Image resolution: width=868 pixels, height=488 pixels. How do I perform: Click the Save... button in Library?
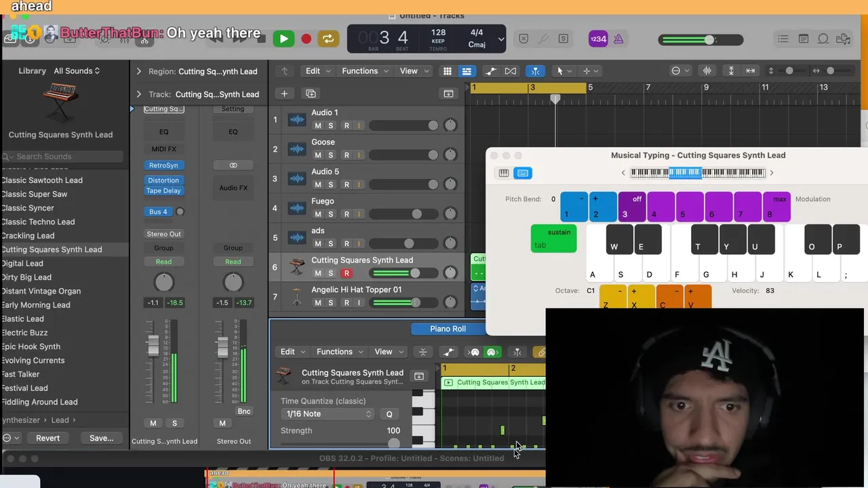tap(101, 438)
